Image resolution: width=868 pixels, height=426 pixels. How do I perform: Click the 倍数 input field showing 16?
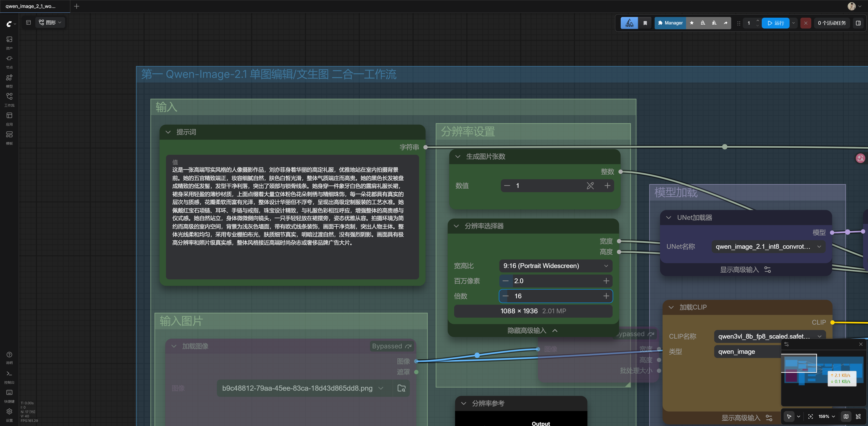coord(556,296)
